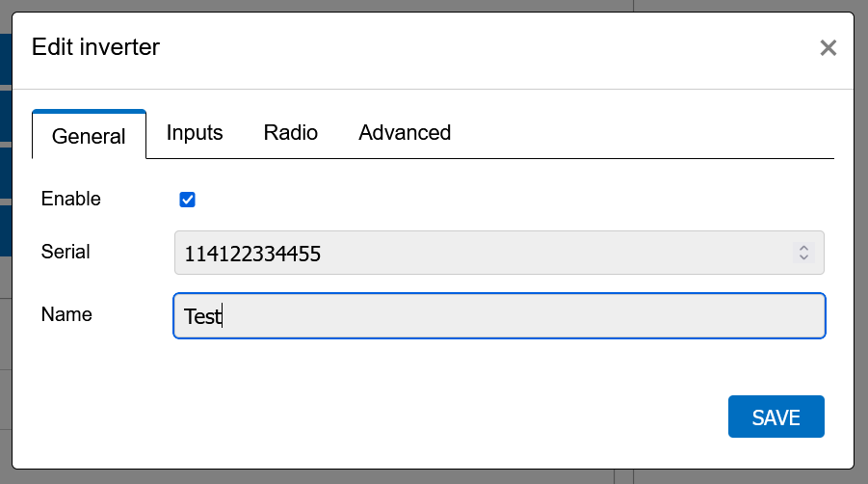The height and width of the screenshot is (484, 868).
Task: Switch to the General tab
Action: point(89,136)
